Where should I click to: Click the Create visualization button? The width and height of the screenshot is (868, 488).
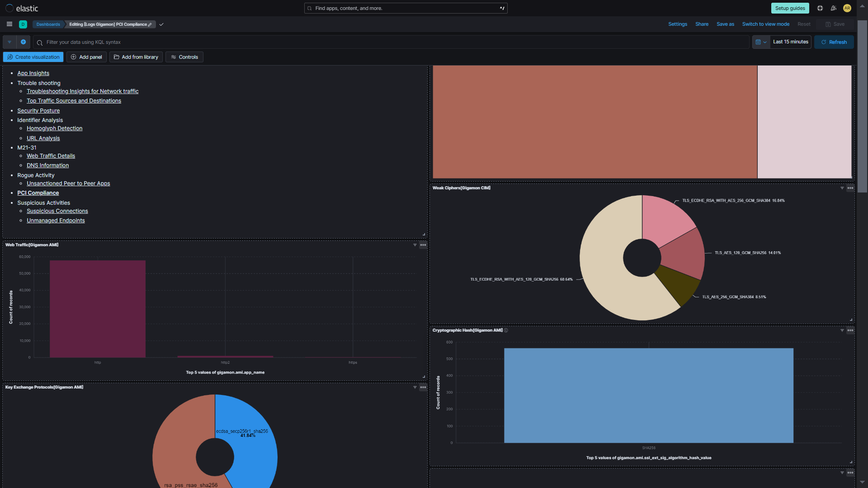point(33,57)
